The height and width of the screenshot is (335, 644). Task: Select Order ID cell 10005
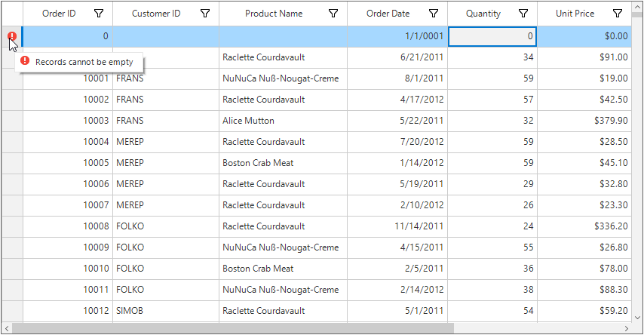[x=68, y=163]
